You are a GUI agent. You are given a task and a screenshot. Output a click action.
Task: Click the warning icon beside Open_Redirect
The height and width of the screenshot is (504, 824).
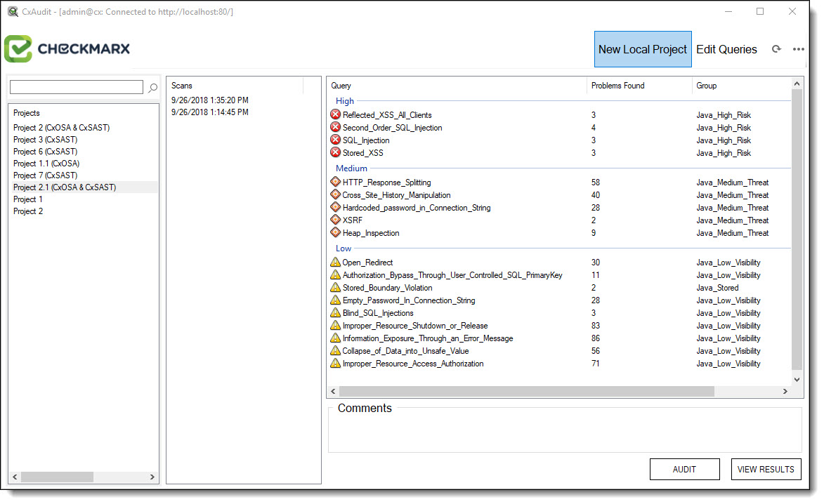coord(335,261)
